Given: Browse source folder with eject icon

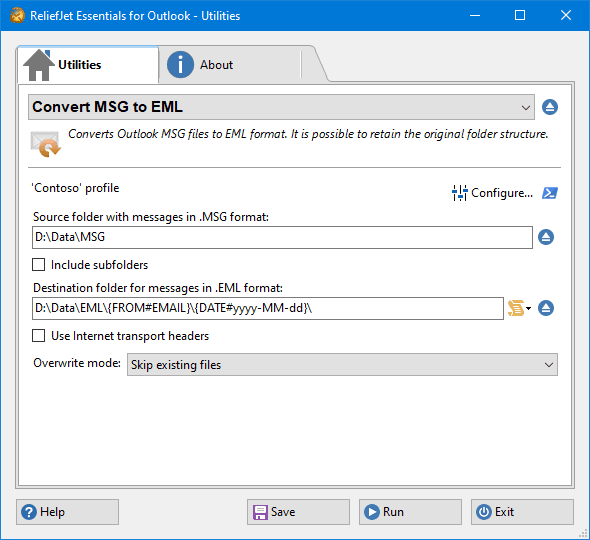Looking at the screenshot, I should [546, 237].
